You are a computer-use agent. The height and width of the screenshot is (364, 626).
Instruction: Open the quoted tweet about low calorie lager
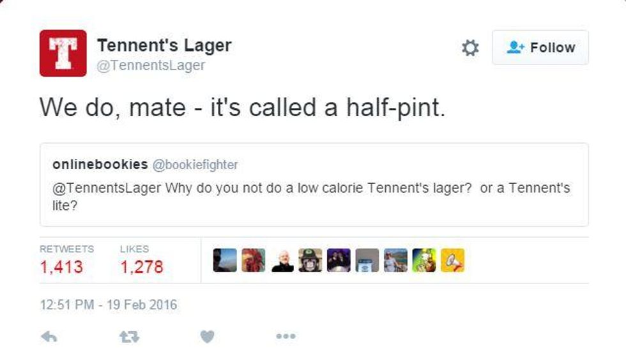[x=314, y=185]
